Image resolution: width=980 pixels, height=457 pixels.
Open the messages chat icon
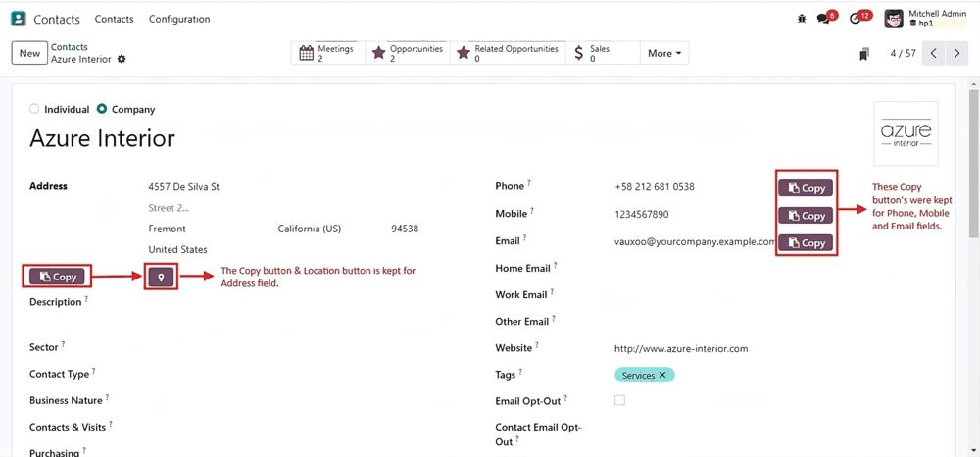(824, 19)
